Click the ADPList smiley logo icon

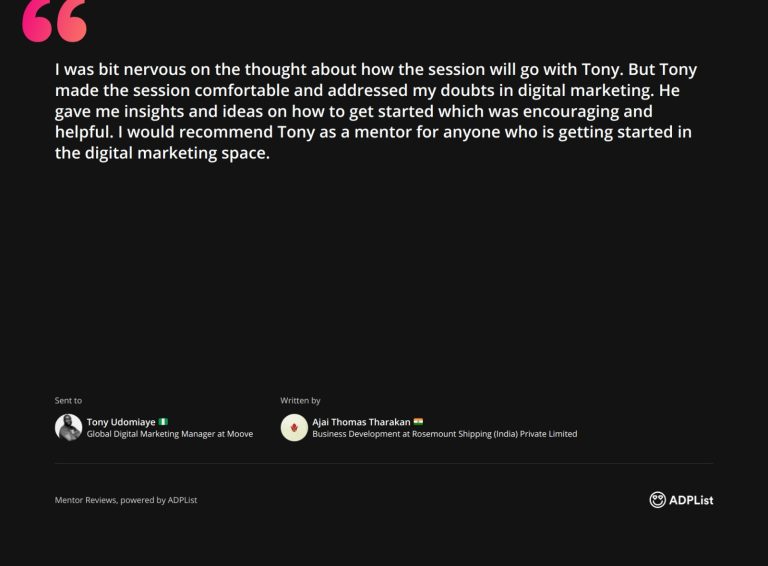click(x=657, y=500)
